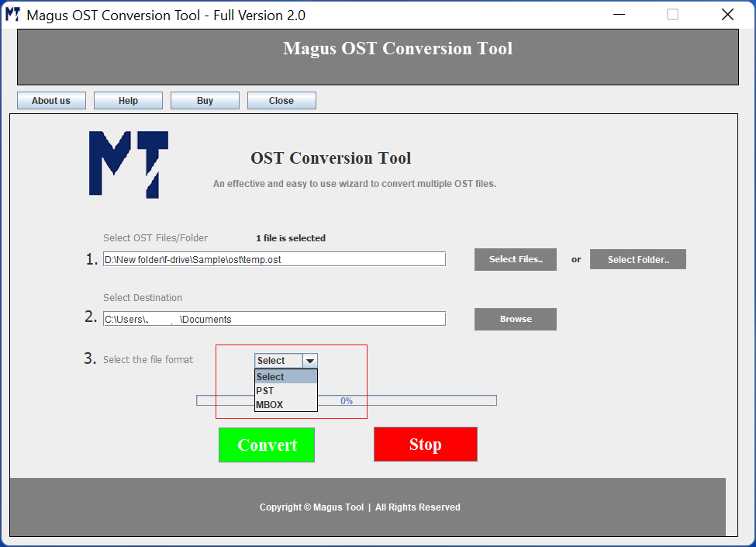756x547 pixels.
Task: Choose PST from the format list
Action: pyautogui.click(x=285, y=391)
